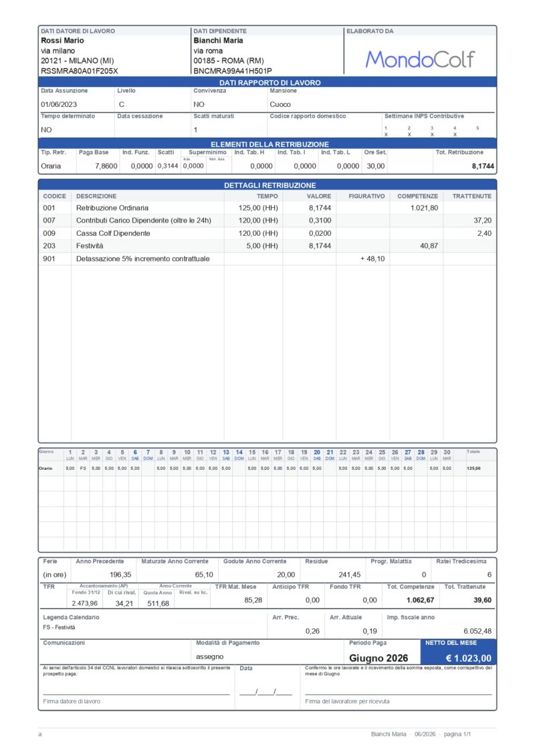Select the Retribuzione Ordinaria row
This screenshot has height=756, width=535.
(x=267, y=208)
